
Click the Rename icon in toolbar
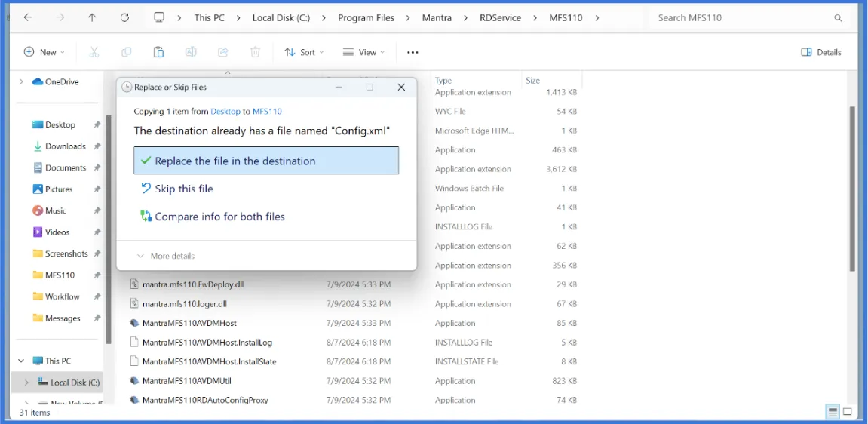click(x=191, y=52)
